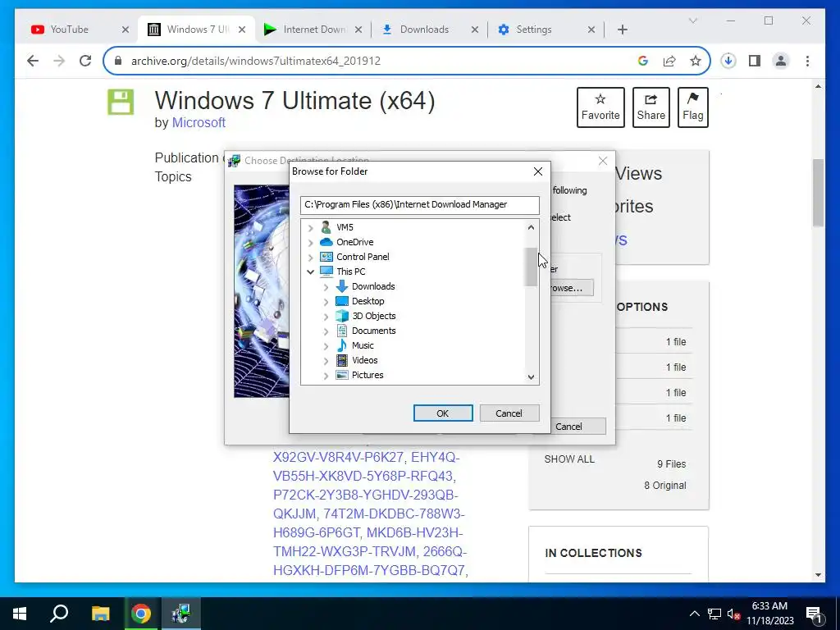
Task: Click the folder path input field
Action: coord(419,204)
